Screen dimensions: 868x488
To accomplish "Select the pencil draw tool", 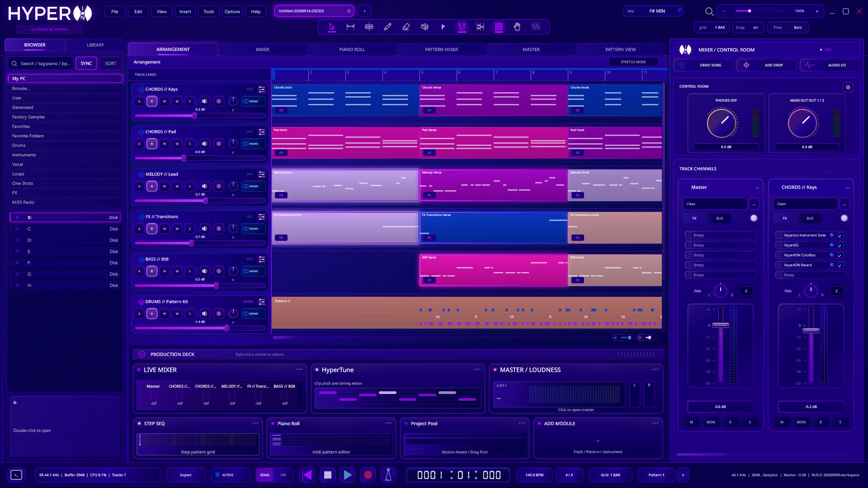I will 387,27.
